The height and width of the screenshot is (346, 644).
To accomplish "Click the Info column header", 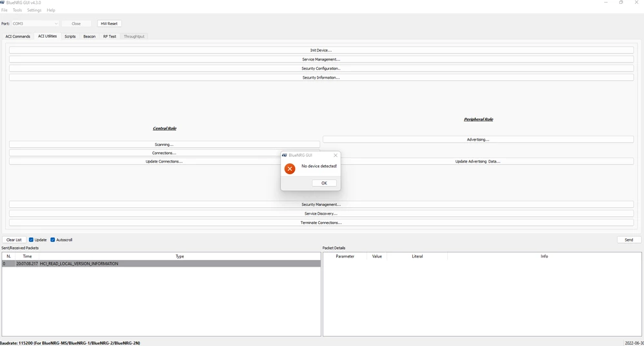I will [x=544, y=256].
